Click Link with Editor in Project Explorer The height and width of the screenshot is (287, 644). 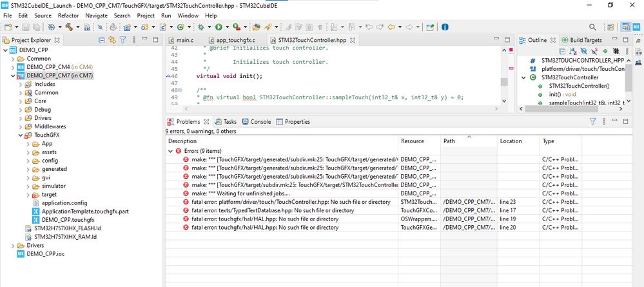point(112,40)
